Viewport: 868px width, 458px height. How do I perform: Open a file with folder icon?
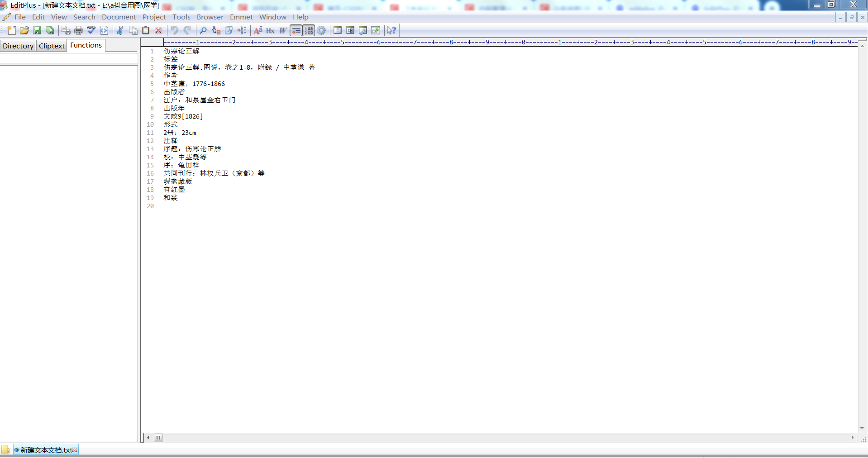coord(24,30)
